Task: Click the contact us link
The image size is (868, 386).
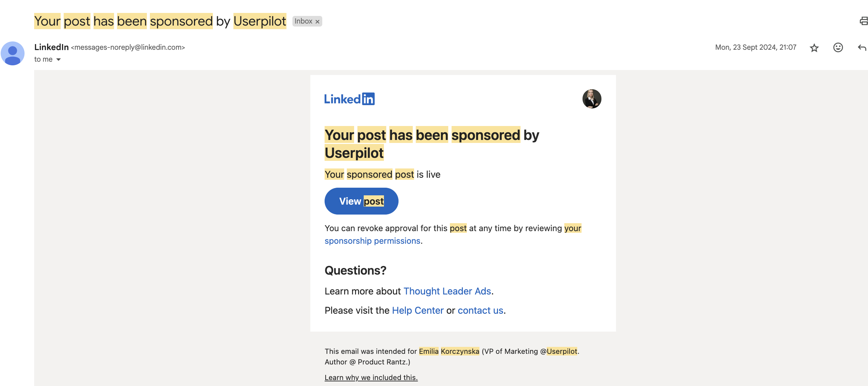Action: tap(480, 310)
